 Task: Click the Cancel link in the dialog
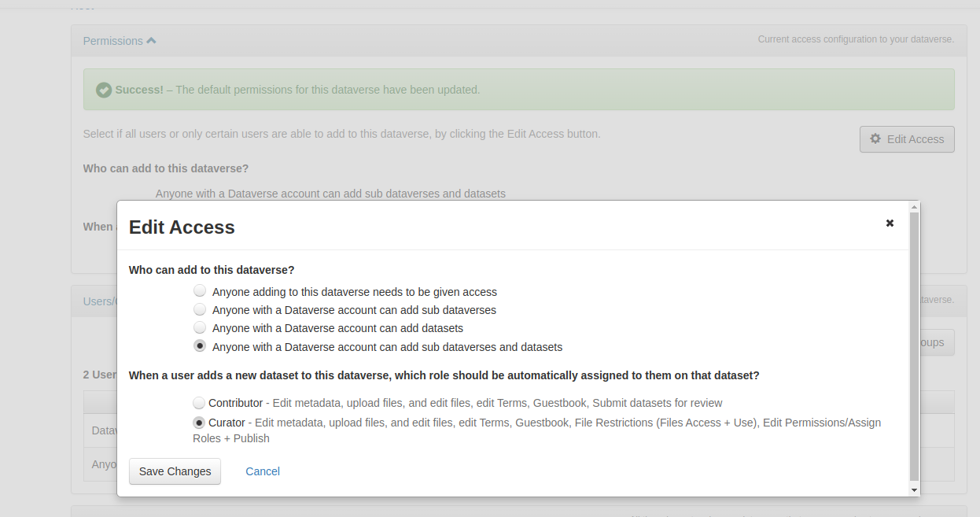coord(263,471)
